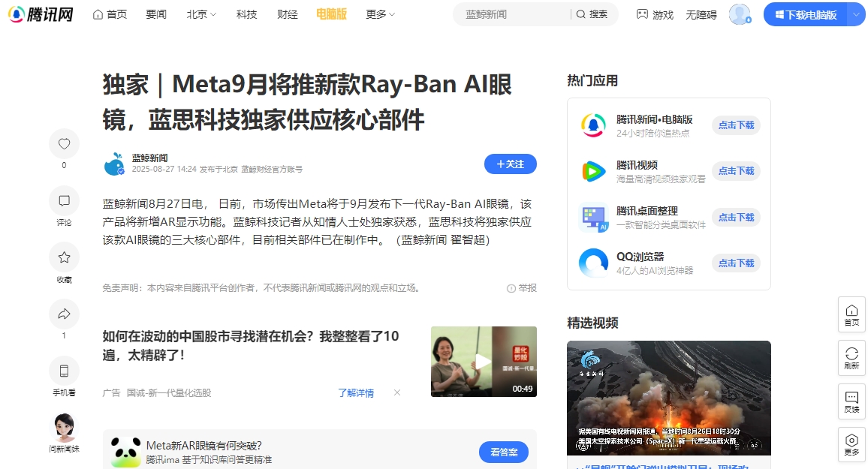Select the 电脑版 nav item
This screenshot has height=469, width=868.
tap(332, 14)
